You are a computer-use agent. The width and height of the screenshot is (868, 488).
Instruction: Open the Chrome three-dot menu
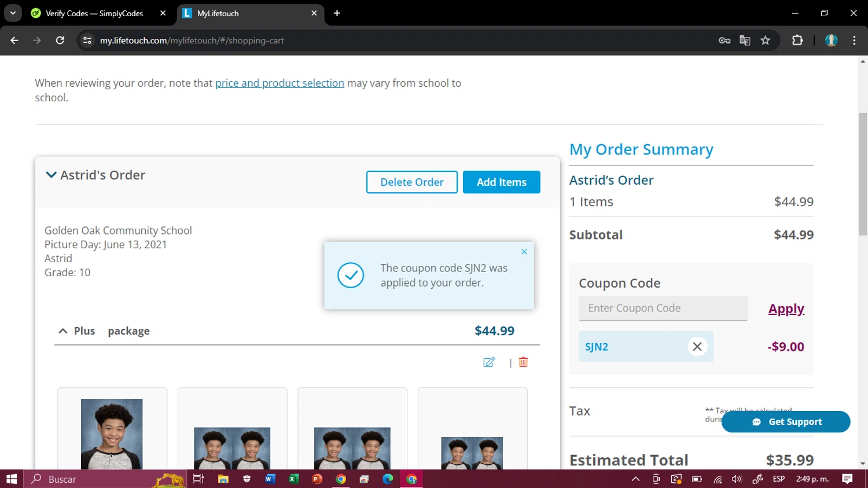[854, 41]
